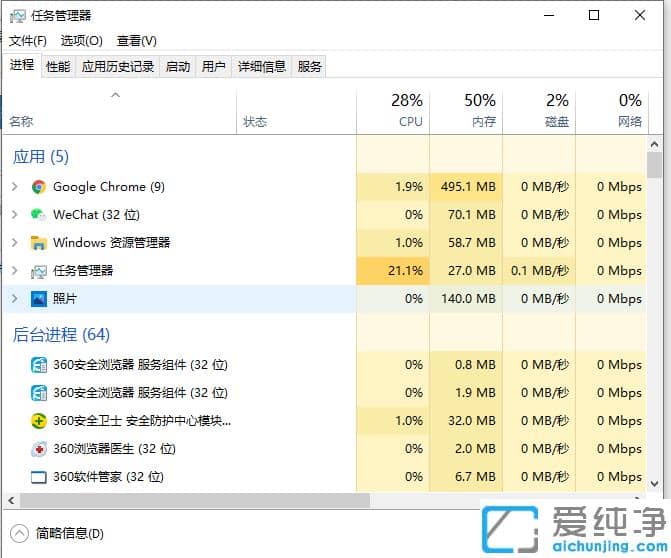
Task: Expand the WeChat process group
Action: [14, 215]
